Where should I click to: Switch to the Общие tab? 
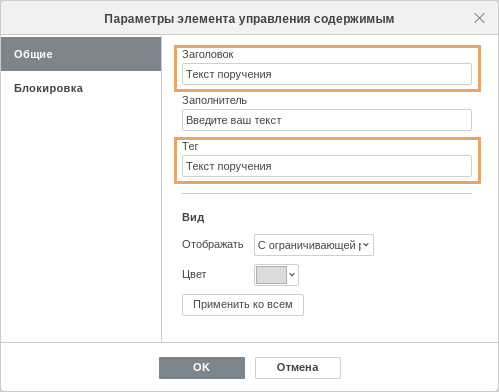(x=81, y=54)
